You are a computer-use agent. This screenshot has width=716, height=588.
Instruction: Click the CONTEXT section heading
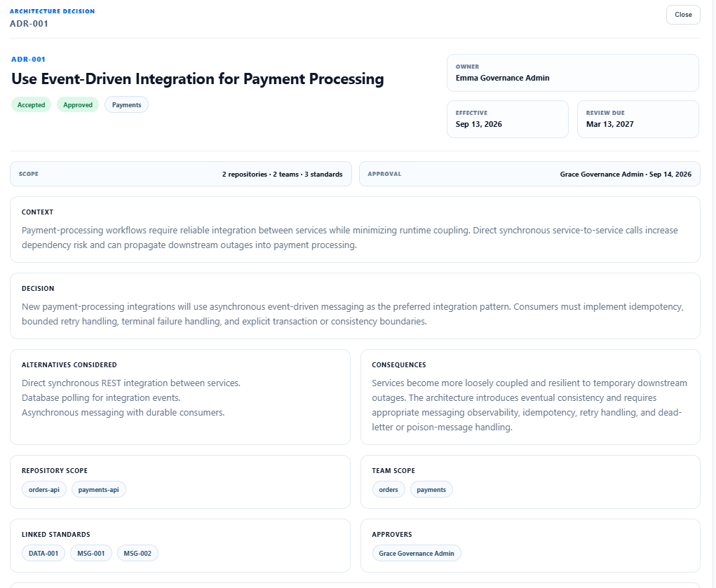(37, 212)
